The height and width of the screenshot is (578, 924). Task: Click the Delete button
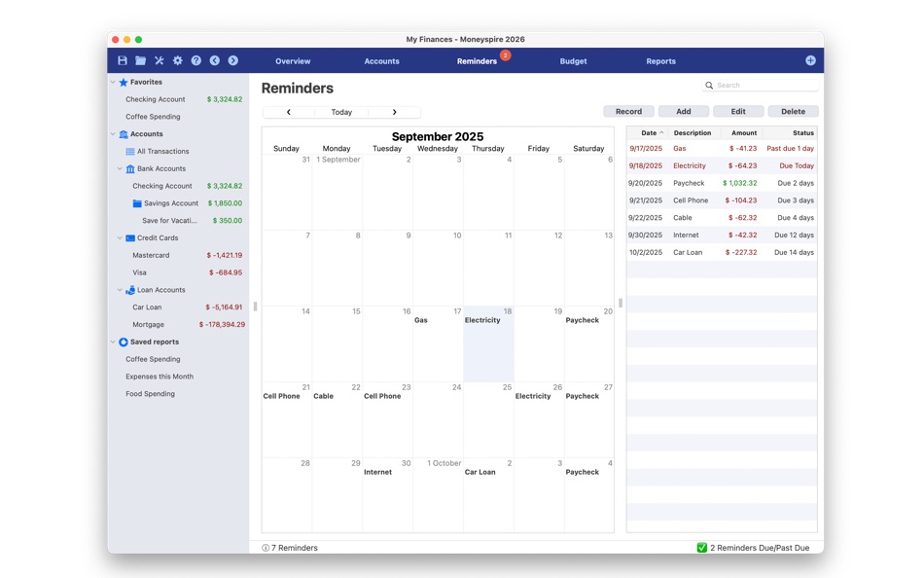pos(793,112)
